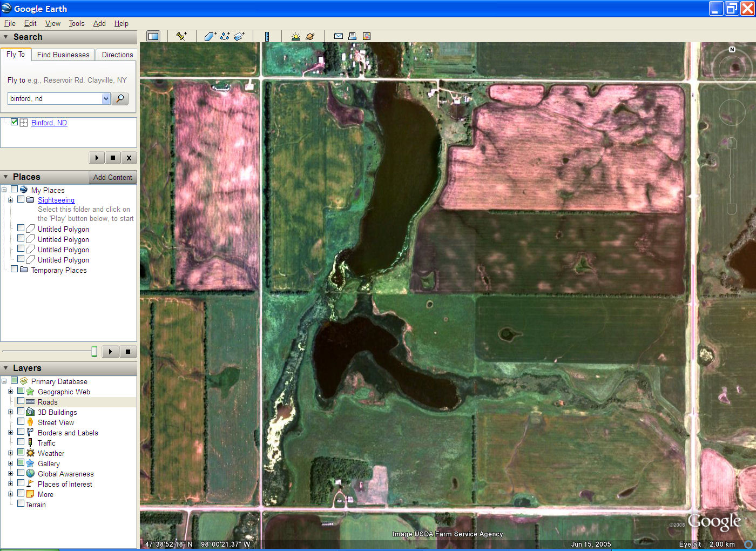This screenshot has height=551, width=756.
Task: Open the Help menu
Action: tap(122, 23)
